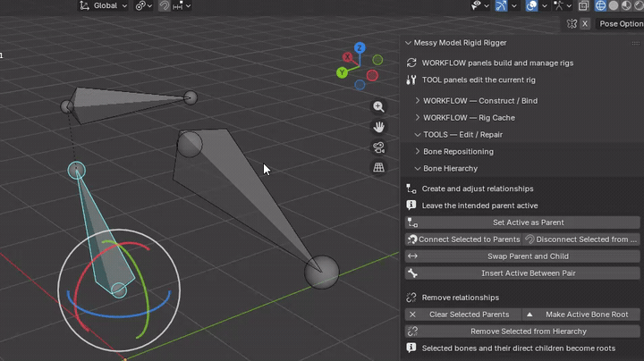Click the red X axis gizmo ball

click(347, 57)
